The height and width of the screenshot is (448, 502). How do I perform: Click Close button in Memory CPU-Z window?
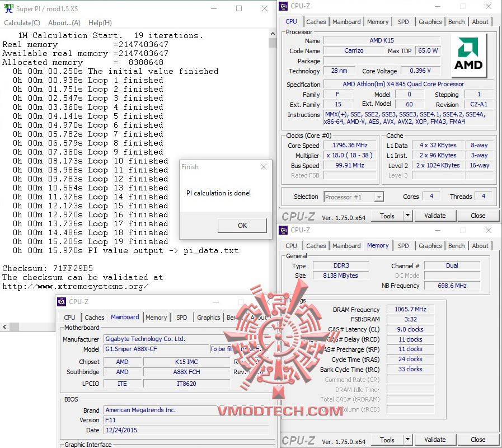click(x=478, y=440)
